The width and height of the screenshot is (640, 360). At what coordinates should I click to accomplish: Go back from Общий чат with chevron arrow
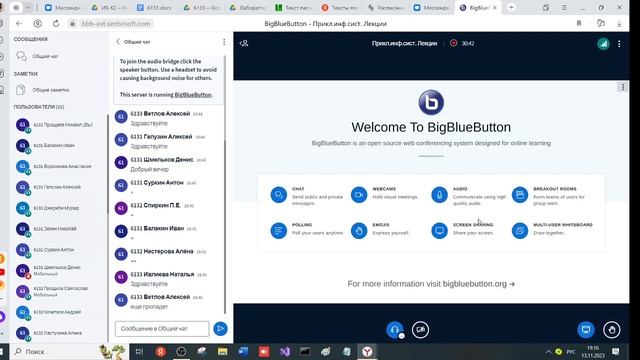[118, 42]
